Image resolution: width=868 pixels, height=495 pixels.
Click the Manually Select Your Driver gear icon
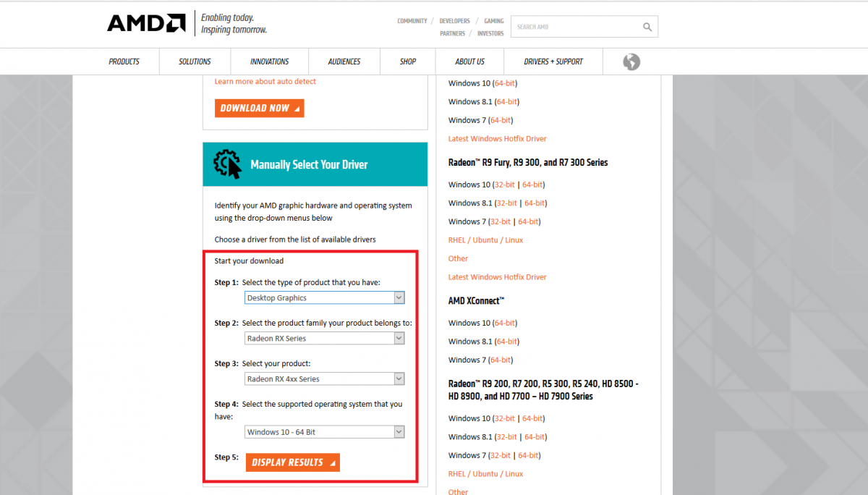[228, 164]
